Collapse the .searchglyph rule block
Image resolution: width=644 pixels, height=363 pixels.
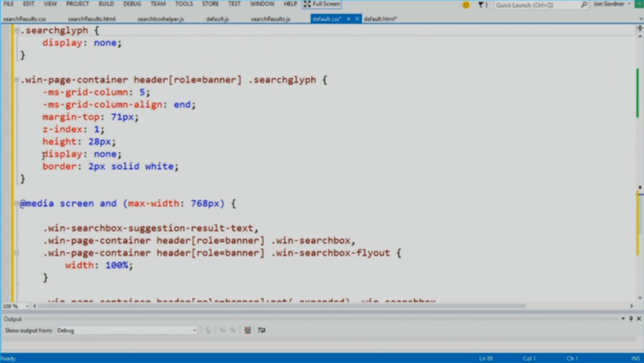click(x=16, y=30)
